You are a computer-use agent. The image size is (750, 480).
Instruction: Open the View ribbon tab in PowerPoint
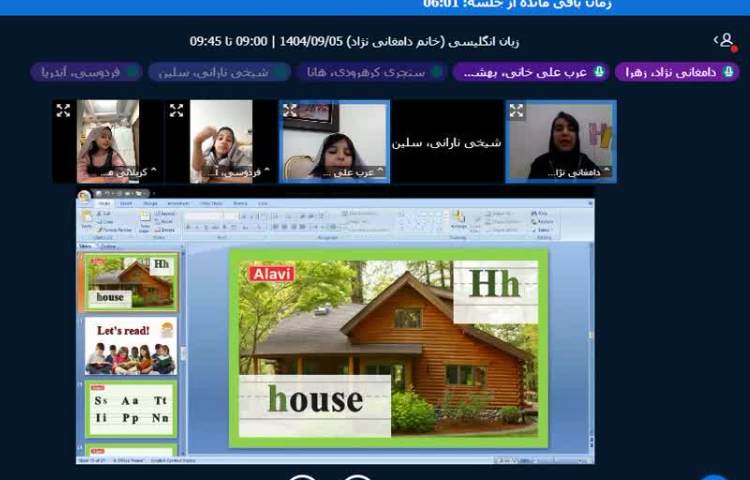pyautogui.click(x=263, y=204)
